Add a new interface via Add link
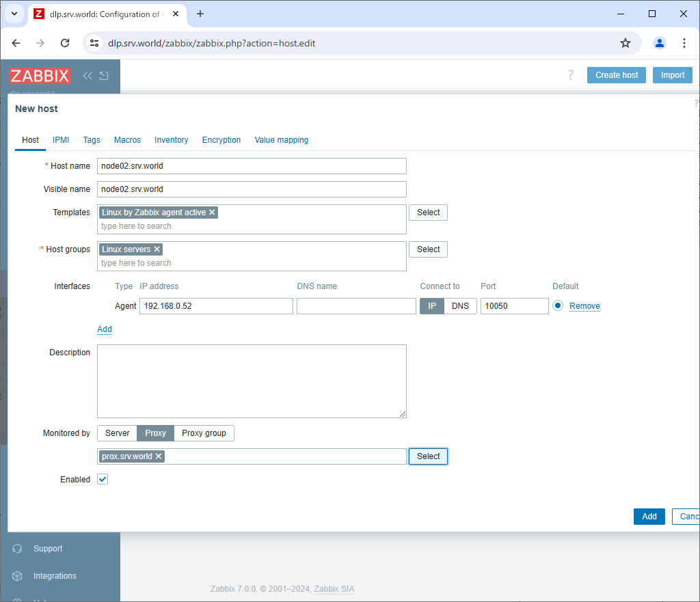The image size is (700, 602). pyautogui.click(x=105, y=329)
